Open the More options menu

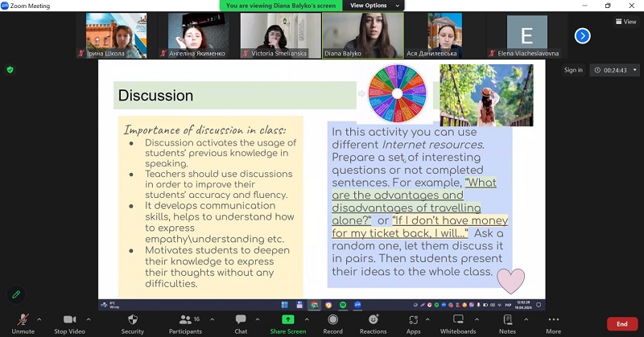pyautogui.click(x=553, y=324)
